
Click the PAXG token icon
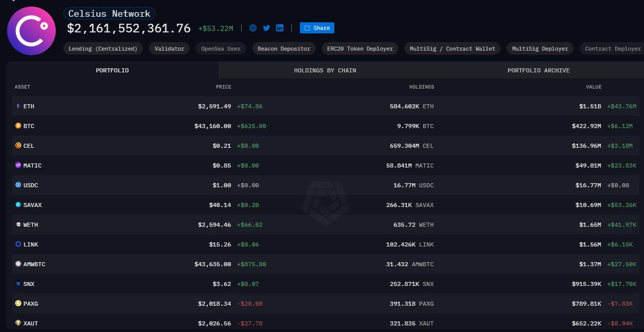point(18,304)
